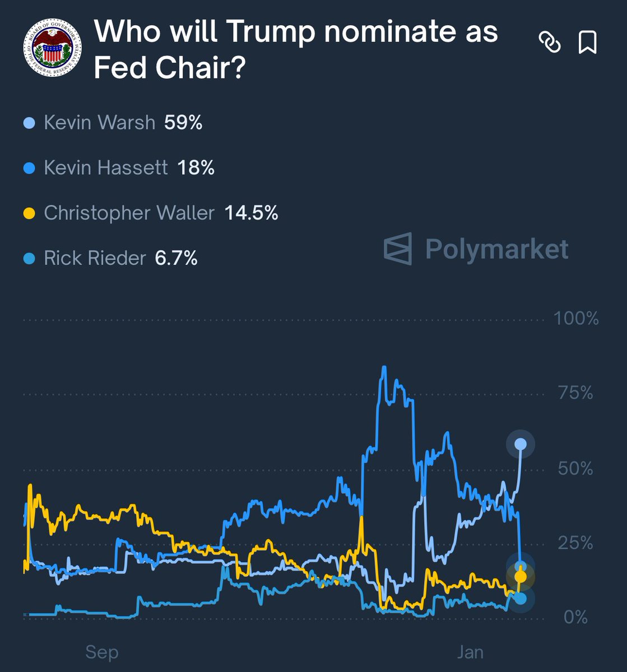Click Warsh's endpoint marker on chart
The height and width of the screenshot is (672, 627).
(521, 445)
